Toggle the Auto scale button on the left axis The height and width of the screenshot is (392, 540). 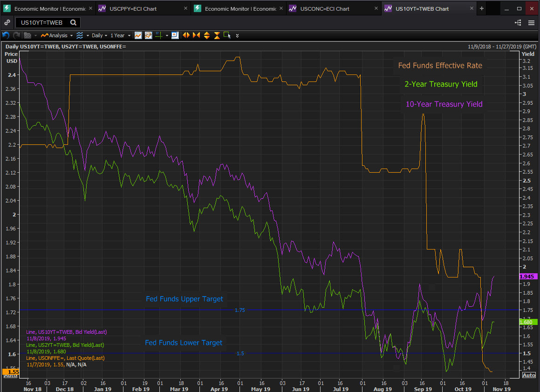(x=10, y=375)
